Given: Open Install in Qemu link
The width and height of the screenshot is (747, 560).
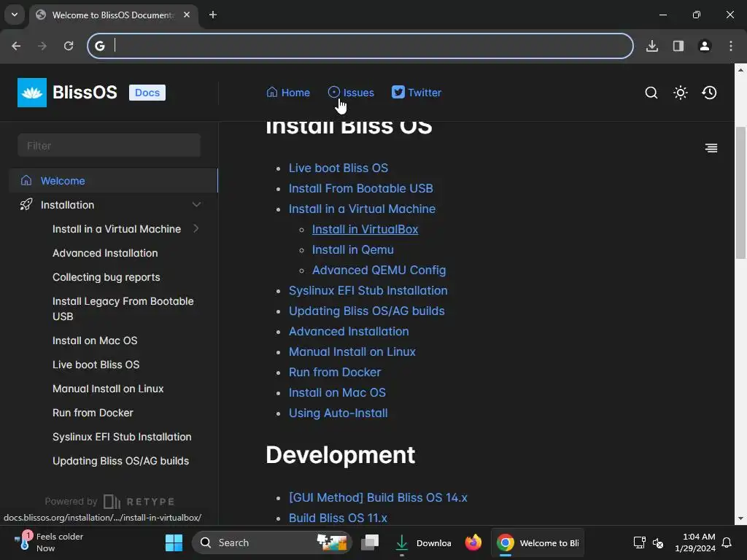Looking at the screenshot, I should [x=352, y=249].
